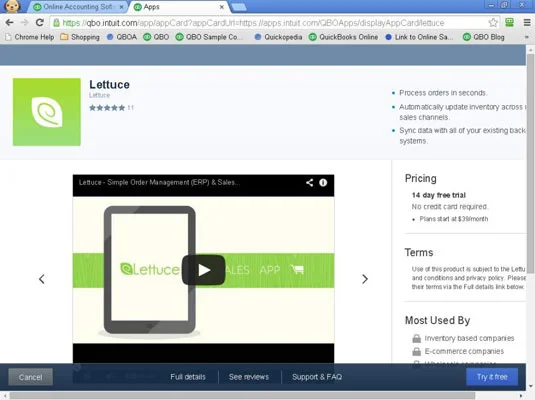Image resolution: width=535 pixels, height=400 pixels.
Task: Click E-commerce companies entry
Action: (464, 351)
